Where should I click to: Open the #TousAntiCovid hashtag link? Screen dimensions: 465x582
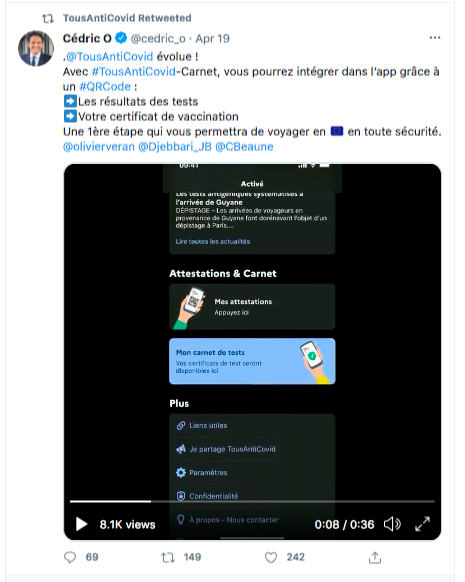click(134, 72)
